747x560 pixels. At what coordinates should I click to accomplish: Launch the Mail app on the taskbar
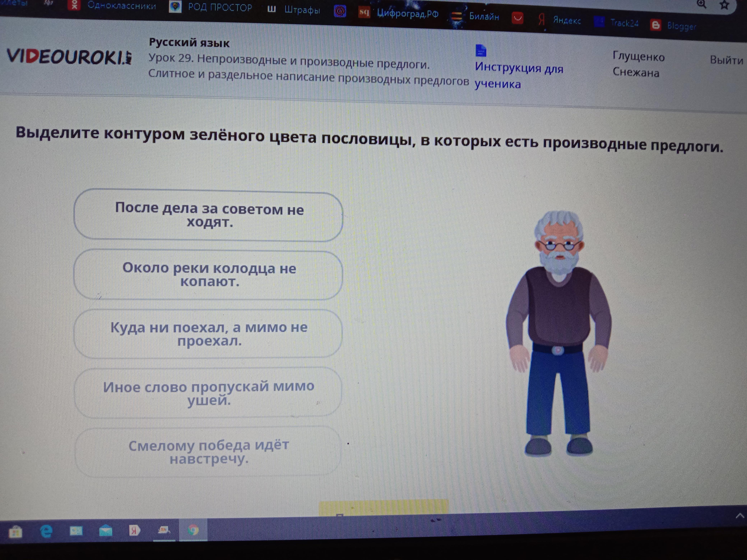[x=106, y=531]
